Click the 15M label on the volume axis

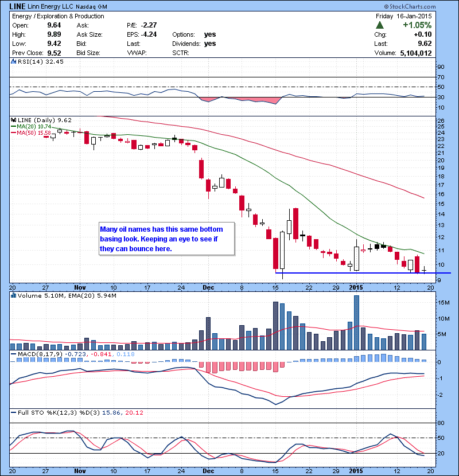[444, 303]
